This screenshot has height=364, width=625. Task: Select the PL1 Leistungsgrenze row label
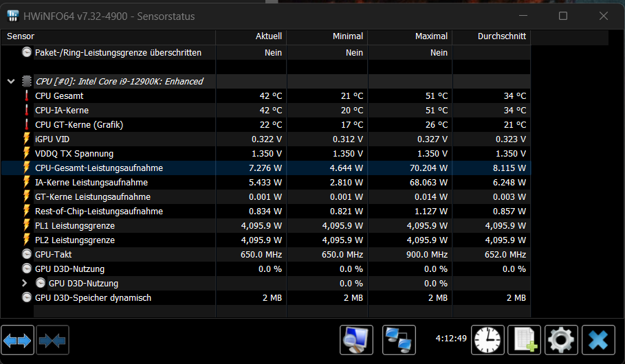coord(75,226)
